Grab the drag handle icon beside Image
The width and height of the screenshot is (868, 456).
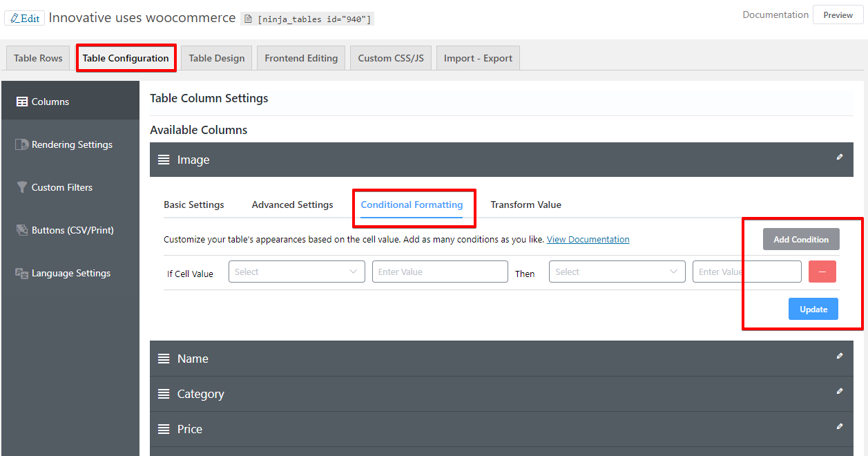click(164, 160)
